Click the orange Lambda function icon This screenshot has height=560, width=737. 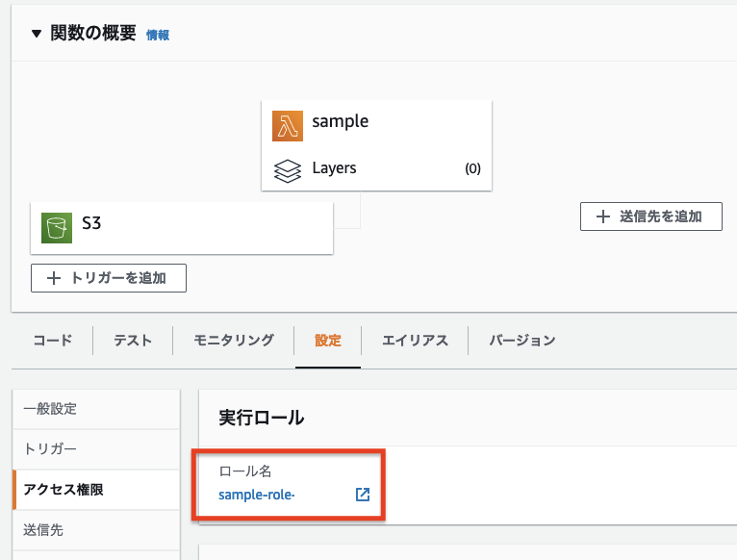(287, 126)
